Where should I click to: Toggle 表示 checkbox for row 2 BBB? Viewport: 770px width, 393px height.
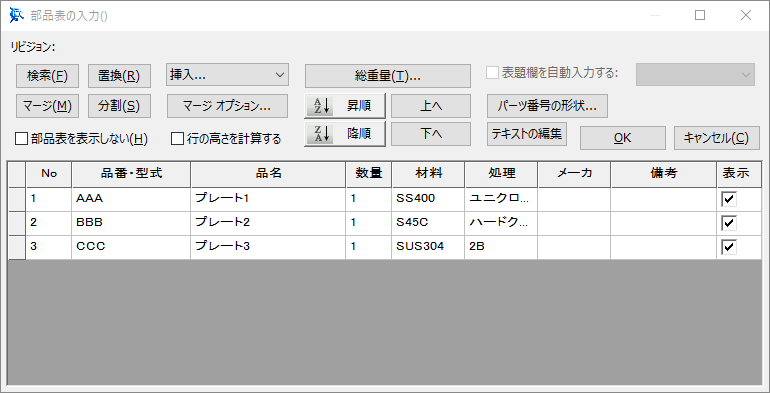pos(729,223)
